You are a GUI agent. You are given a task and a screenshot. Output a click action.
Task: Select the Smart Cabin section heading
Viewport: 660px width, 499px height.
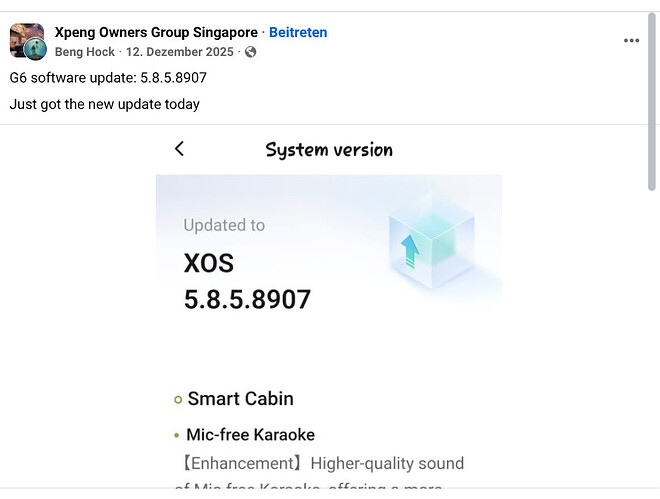240,399
